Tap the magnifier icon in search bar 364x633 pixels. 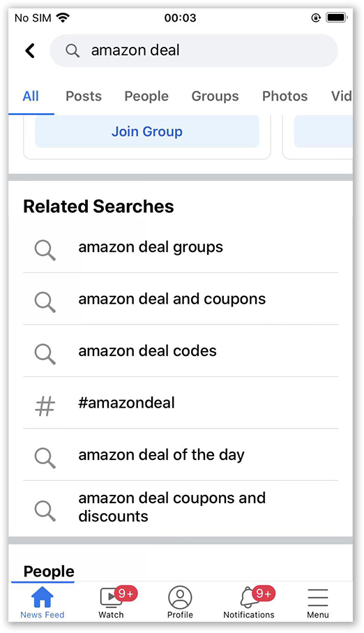coord(73,51)
